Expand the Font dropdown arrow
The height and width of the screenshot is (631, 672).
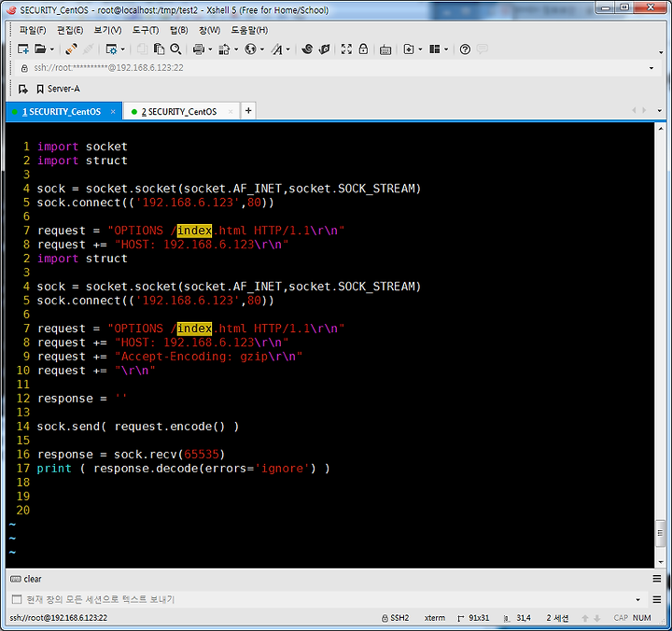tap(288, 49)
